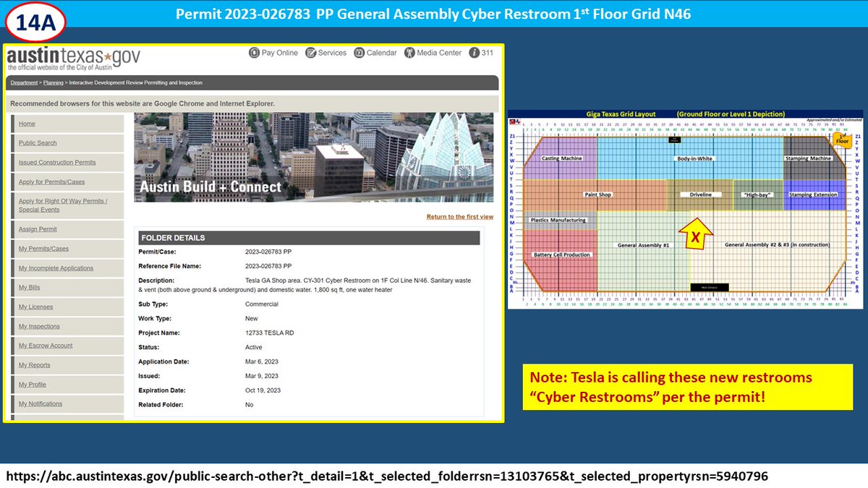The width and height of the screenshot is (868, 488).
Task: Click Driveline area on grid map
Action: coord(700,194)
